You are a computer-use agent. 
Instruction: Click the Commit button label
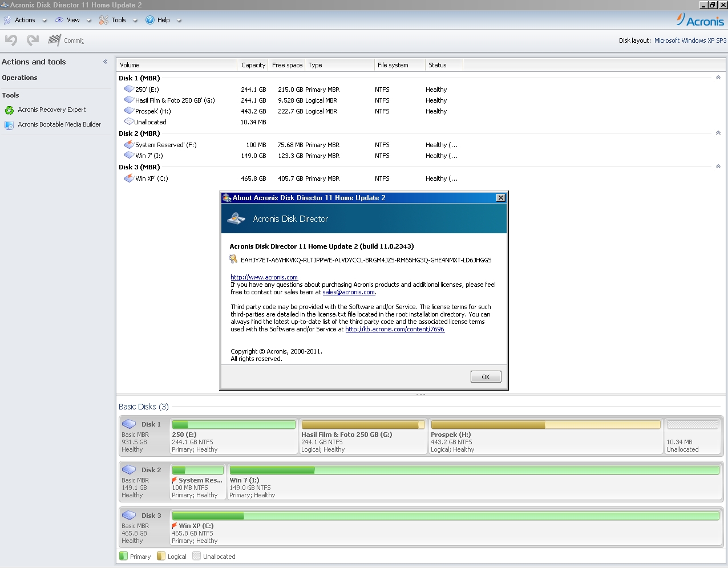click(x=74, y=40)
